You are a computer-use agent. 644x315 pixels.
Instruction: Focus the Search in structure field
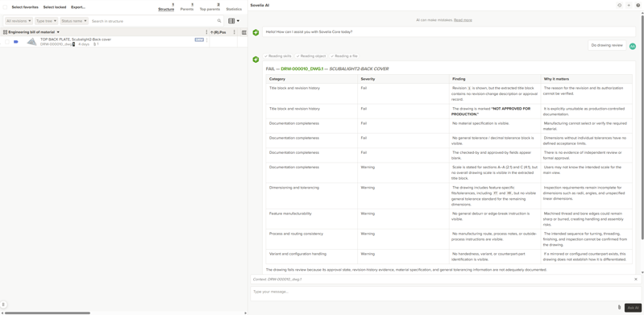[x=153, y=21]
